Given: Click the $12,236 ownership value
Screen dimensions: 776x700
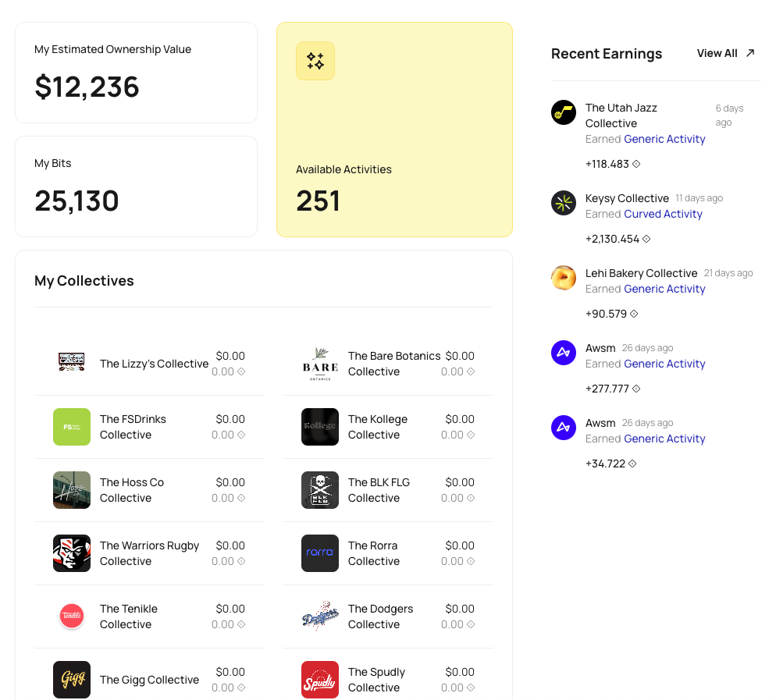Looking at the screenshot, I should pos(87,87).
